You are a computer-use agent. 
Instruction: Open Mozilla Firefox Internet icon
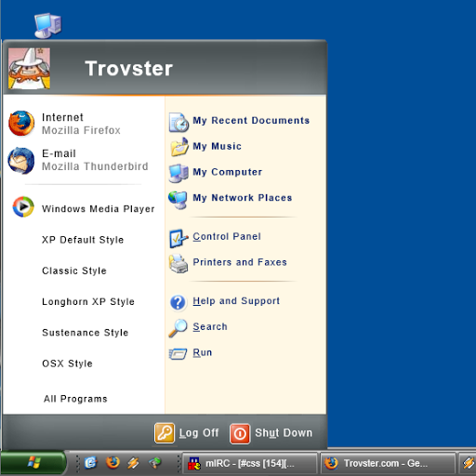tap(21, 124)
